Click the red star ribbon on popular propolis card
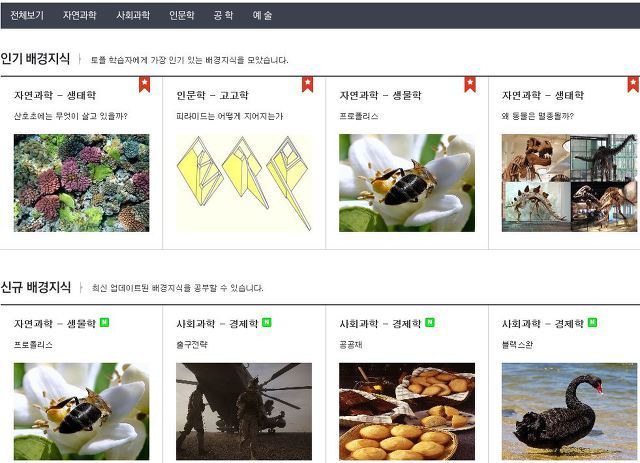This screenshot has height=463, width=640. pyautogui.click(x=470, y=85)
